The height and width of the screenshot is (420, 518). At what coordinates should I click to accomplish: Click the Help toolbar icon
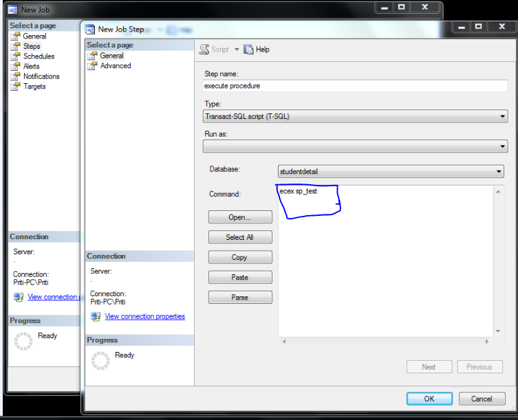[248, 49]
